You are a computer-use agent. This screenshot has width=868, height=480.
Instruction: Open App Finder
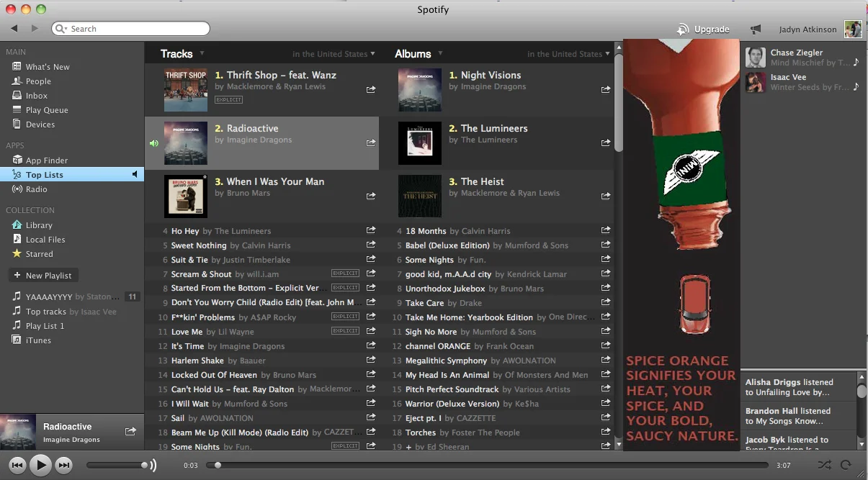click(47, 160)
